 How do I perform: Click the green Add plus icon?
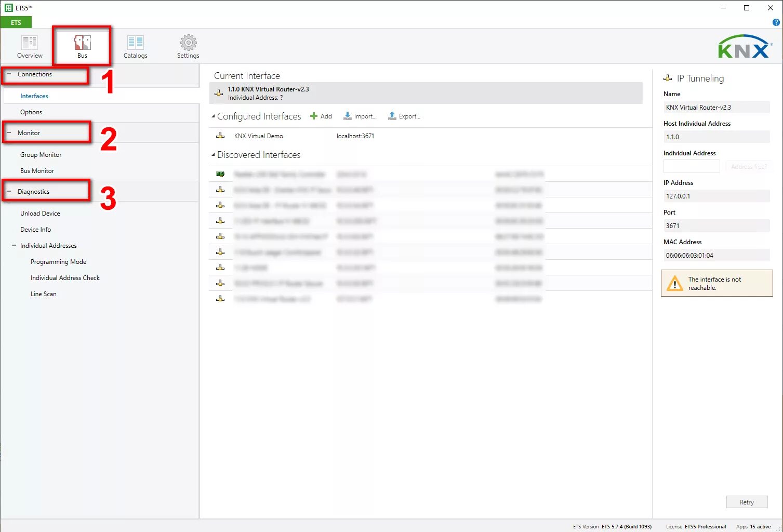click(x=314, y=116)
